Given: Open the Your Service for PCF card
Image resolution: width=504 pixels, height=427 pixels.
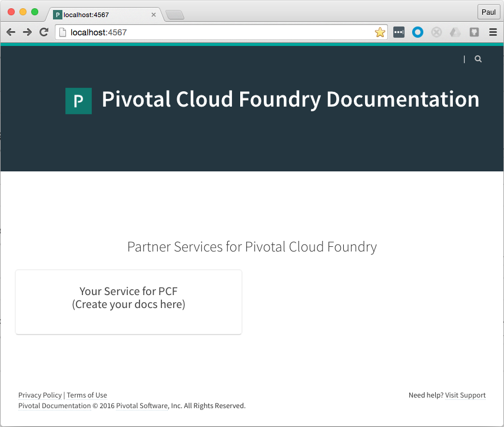Looking at the screenshot, I should click(128, 302).
